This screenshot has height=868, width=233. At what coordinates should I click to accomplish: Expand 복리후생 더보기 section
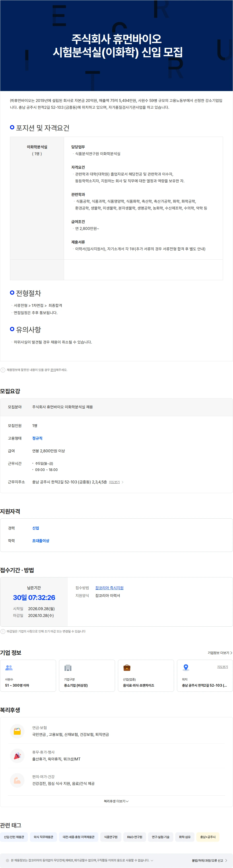(116, 801)
